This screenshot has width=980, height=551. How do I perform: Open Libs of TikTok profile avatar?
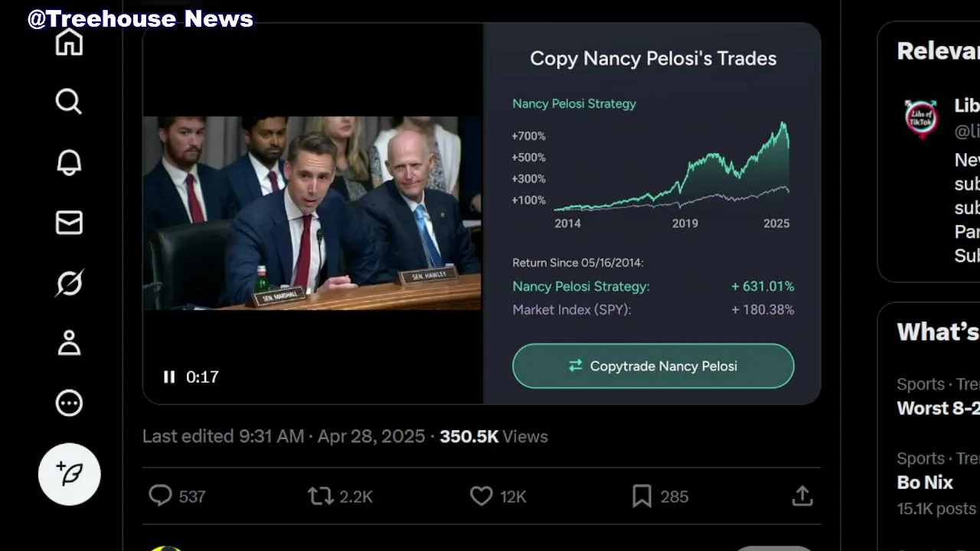pyautogui.click(x=921, y=119)
